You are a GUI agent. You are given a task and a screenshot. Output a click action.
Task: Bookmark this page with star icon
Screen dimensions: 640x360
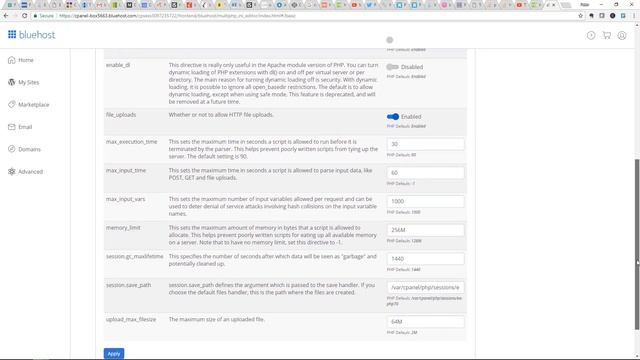click(x=580, y=16)
